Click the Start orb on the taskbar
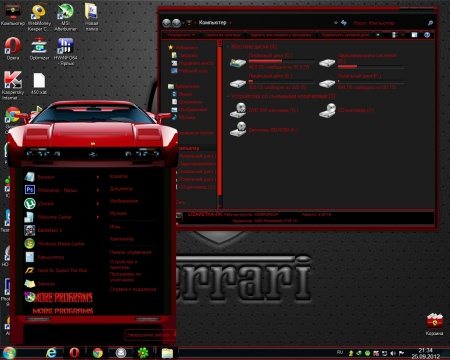The image size is (450, 360). point(9,353)
